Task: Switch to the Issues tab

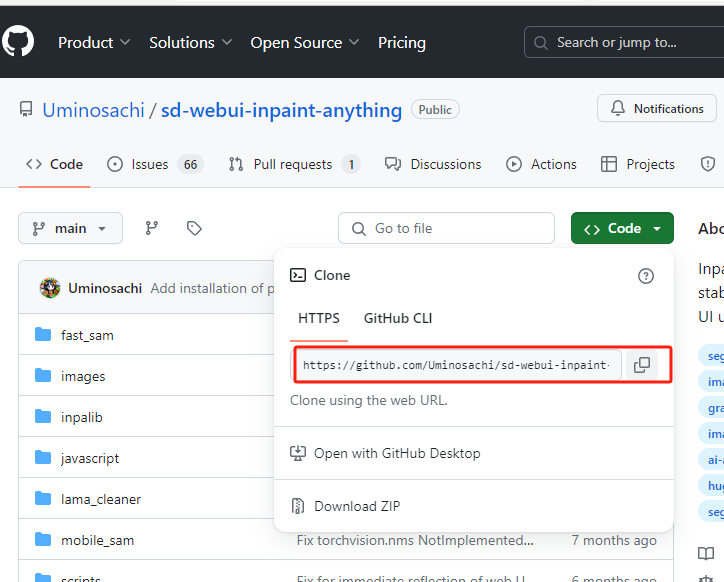Action: (x=155, y=164)
